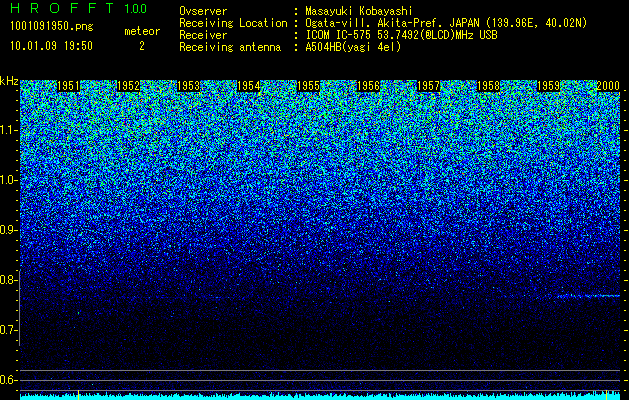Image resolution: width=629 pixels, height=400 pixels.
Task: Click the 1956 time marker label
Action: [368, 86]
